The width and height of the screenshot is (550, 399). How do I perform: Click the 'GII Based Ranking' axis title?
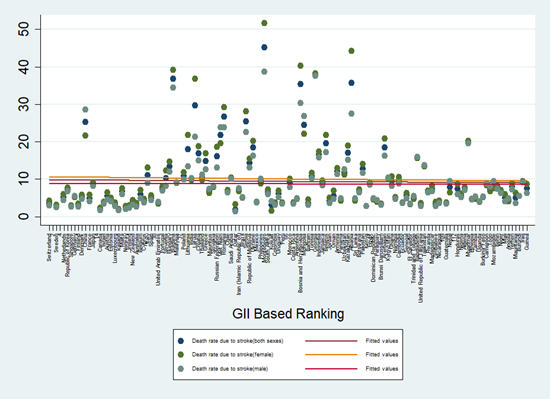coord(288,314)
